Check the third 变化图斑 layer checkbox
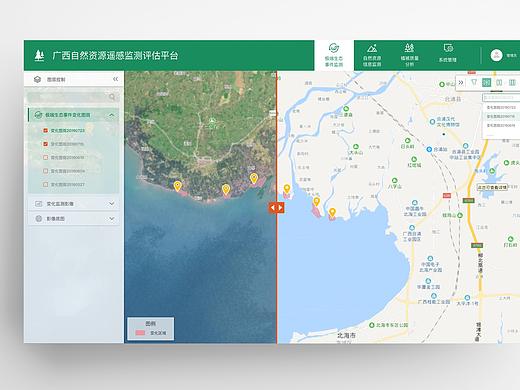This screenshot has height=390, width=520. (46, 157)
